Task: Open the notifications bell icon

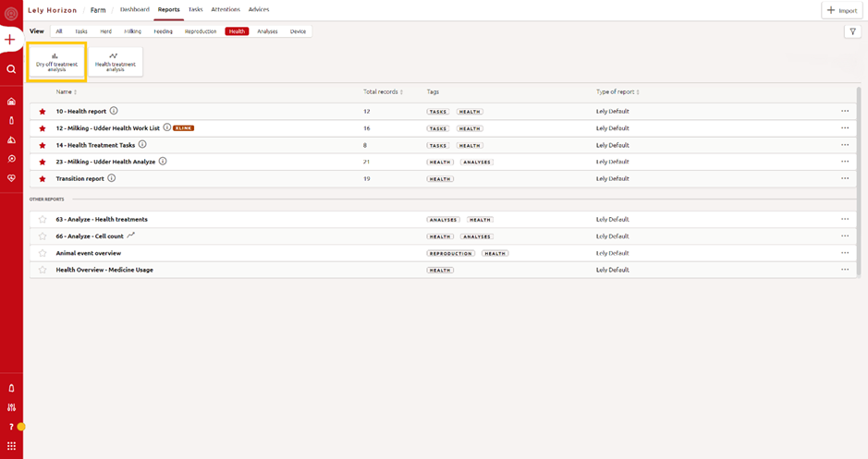Action: [x=11, y=388]
